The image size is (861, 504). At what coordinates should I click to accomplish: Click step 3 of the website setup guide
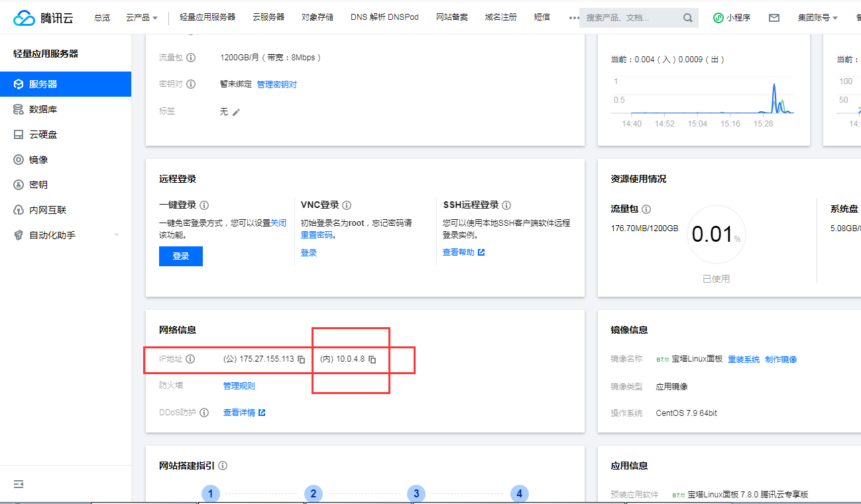(x=416, y=493)
